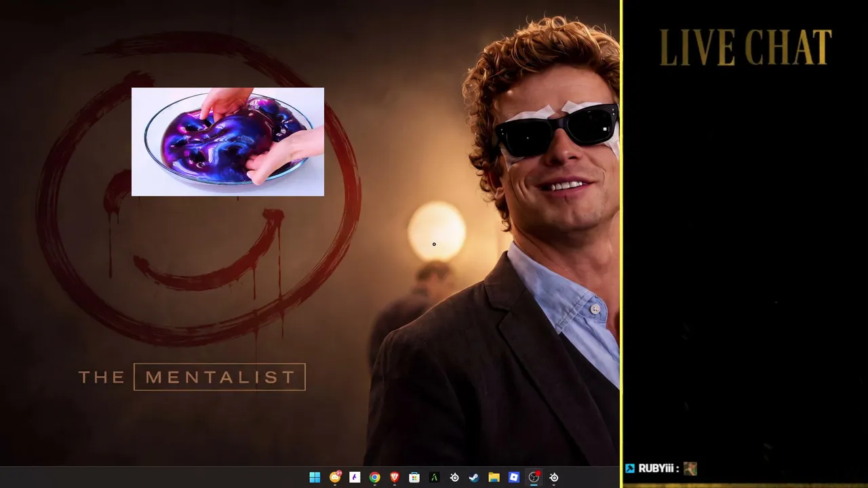Screen dimensions: 868x488
Task: Click the moderator badge beside RUBYiii
Action: [x=630, y=468]
